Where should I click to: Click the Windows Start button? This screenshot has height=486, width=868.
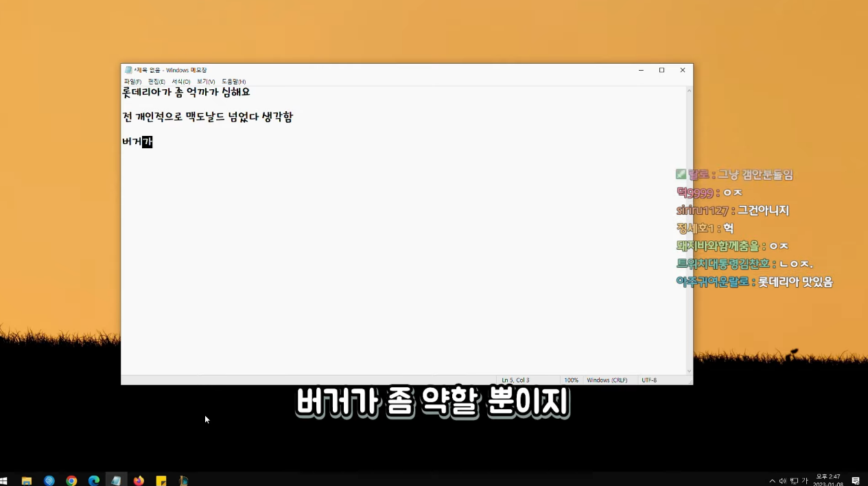click(5, 480)
